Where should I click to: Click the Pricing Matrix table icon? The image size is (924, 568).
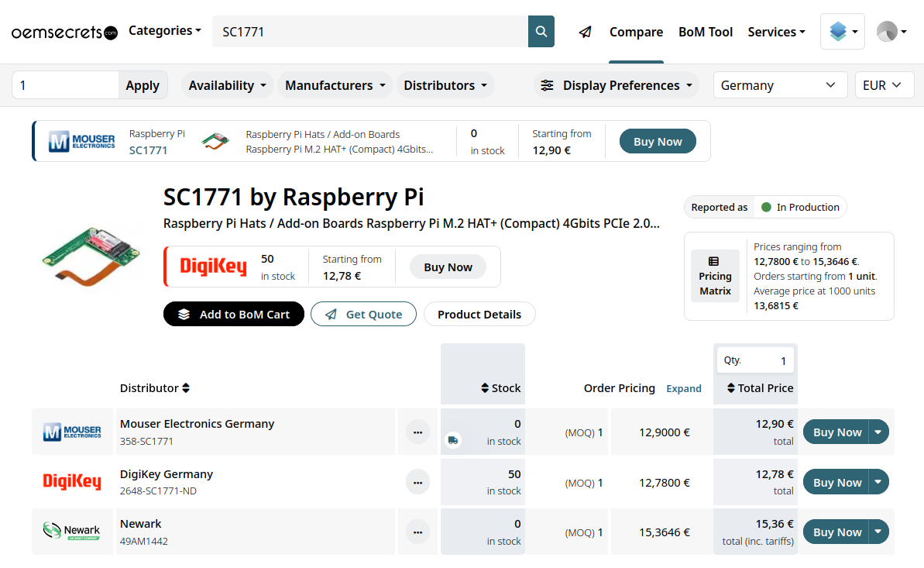coord(714,262)
